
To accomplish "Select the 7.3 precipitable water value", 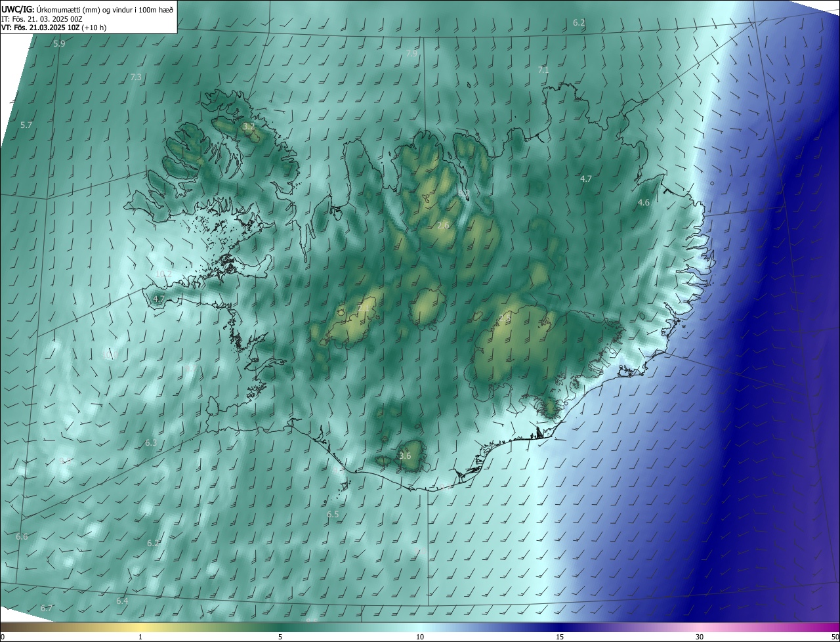I will pyautogui.click(x=136, y=77).
